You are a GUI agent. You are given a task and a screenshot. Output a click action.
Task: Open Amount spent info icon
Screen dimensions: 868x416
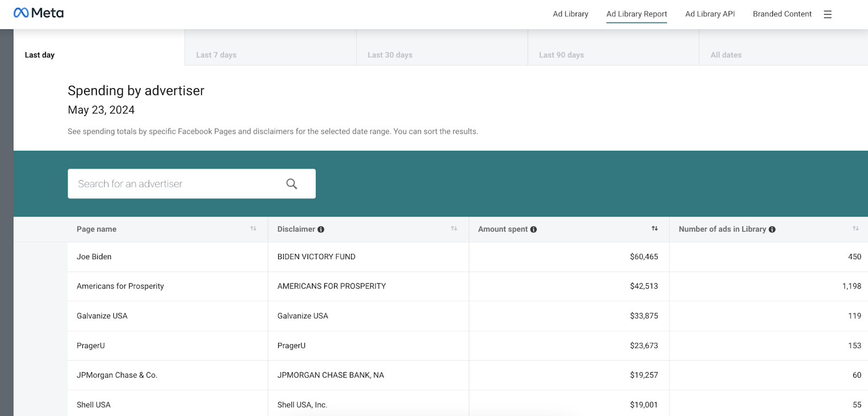point(534,229)
